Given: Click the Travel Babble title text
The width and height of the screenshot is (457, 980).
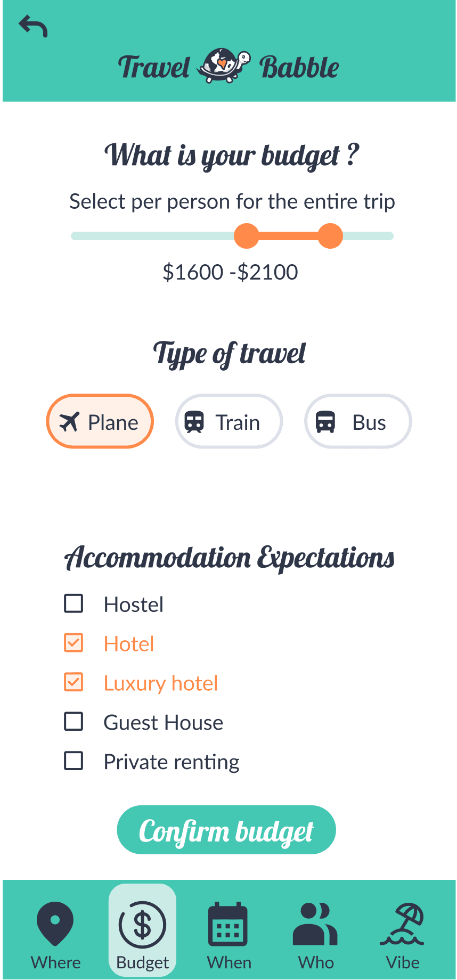Looking at the screenshot, I should [x=228, y=67].
